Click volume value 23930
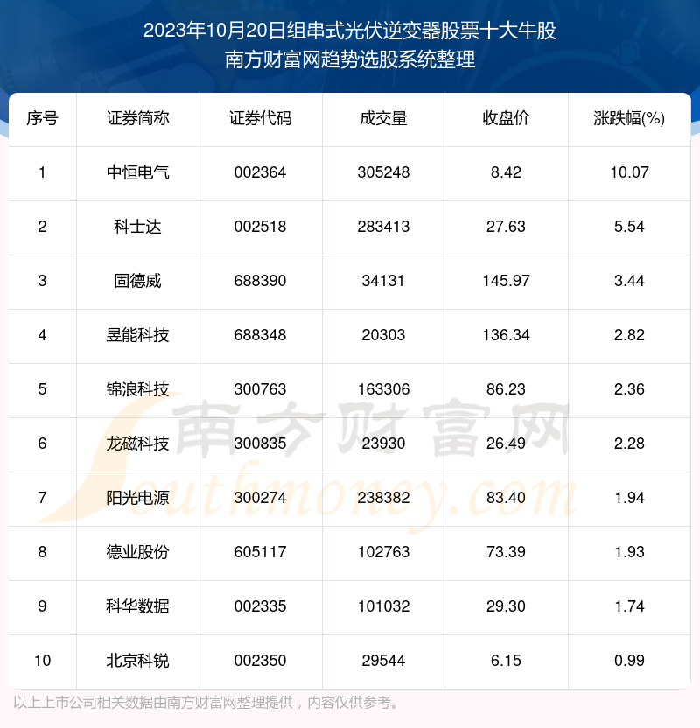Screen dimensions: 700x728 point(383,444)
